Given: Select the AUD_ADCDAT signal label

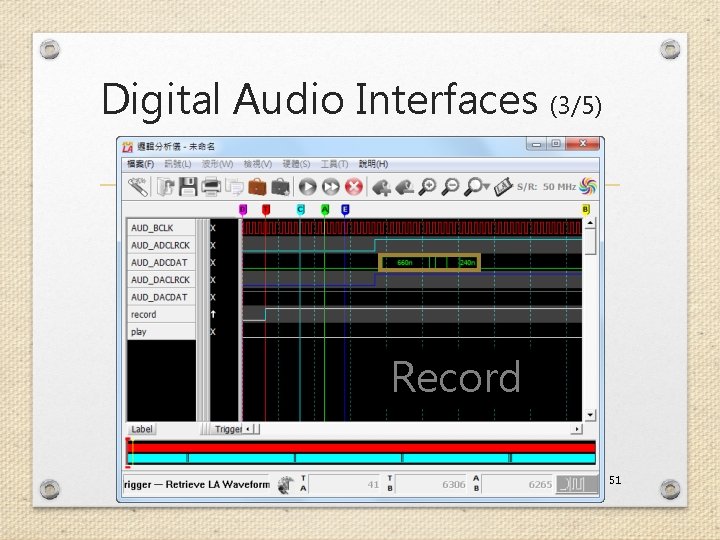Looking at the screenshot, I should pos(162,263).
